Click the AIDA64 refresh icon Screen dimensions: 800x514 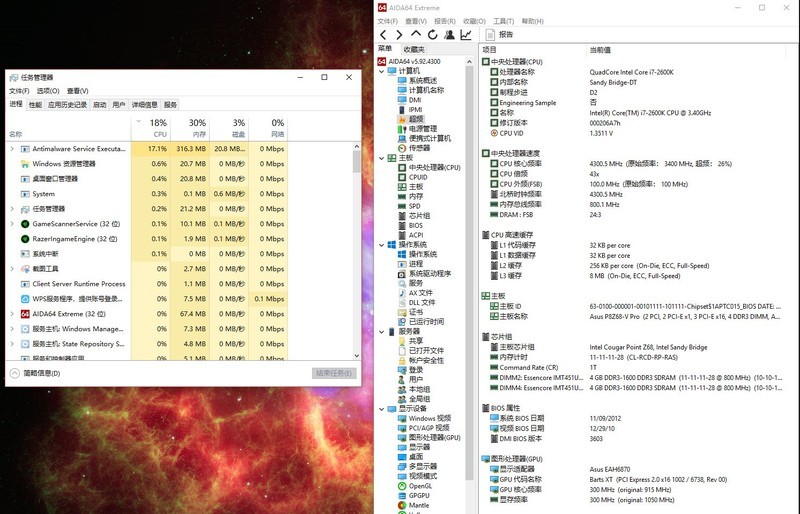[433, 35]
